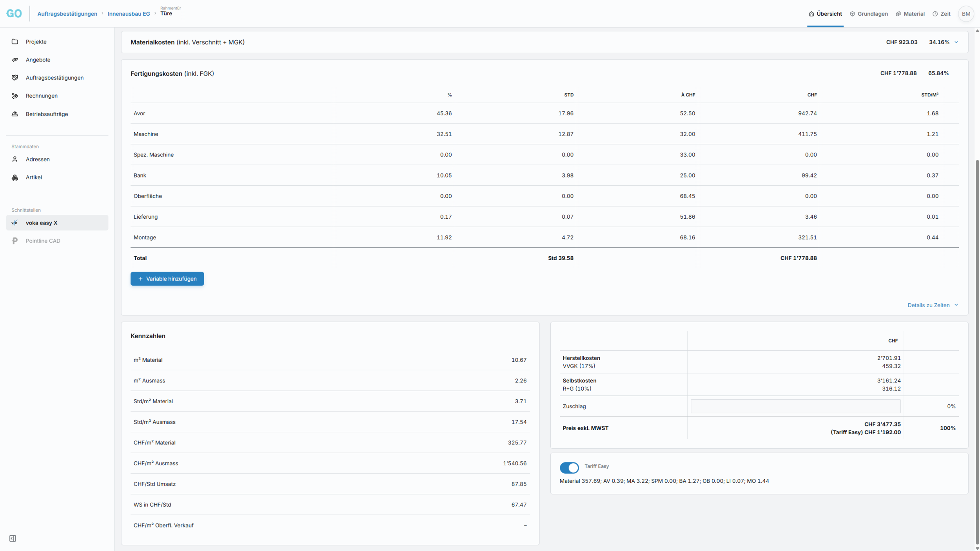Click the Angebote handshake icon

[15, 60]
